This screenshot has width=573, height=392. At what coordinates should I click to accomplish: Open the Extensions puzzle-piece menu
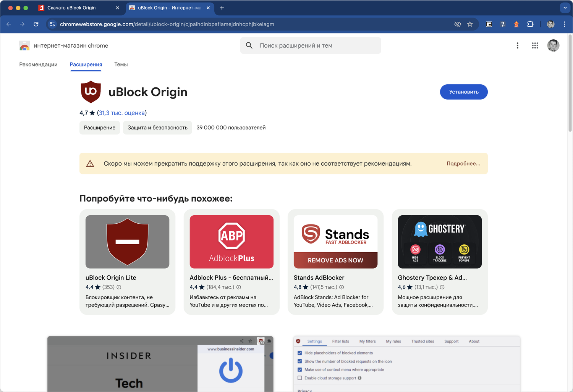530,24
